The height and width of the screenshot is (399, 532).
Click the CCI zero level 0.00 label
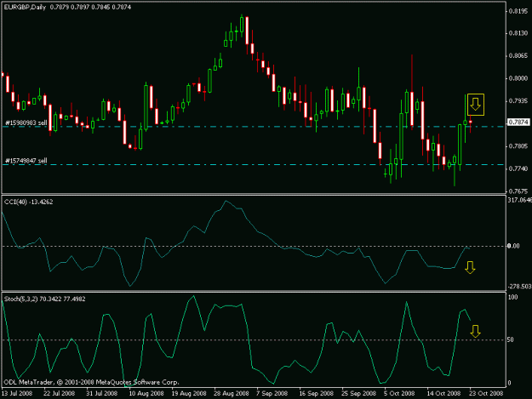click(x=513, y=246)
